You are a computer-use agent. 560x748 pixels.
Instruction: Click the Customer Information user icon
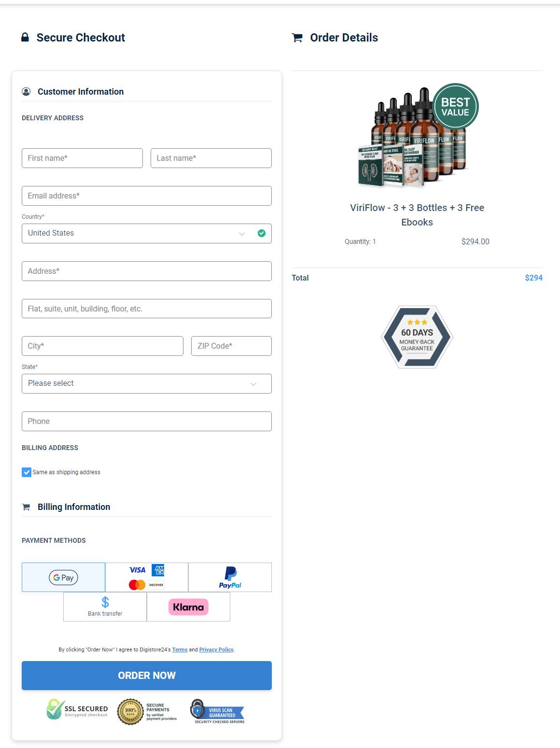click(26, 92)
